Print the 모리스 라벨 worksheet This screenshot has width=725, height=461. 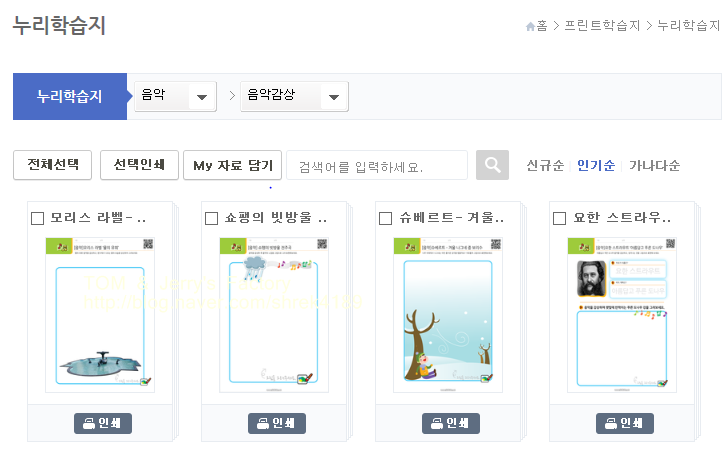click(103, 423)
